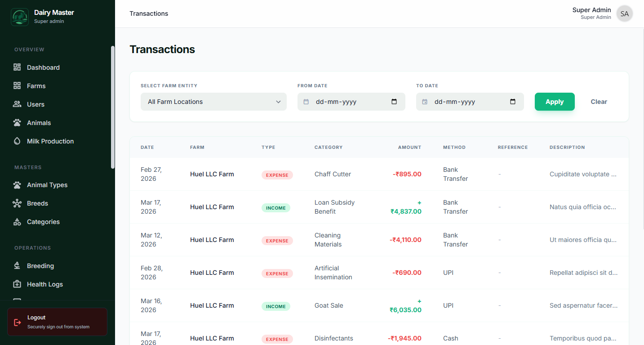Open the From Date calendar picker
The width and height of the screenshot is (644, 345).
coord(394,102)
